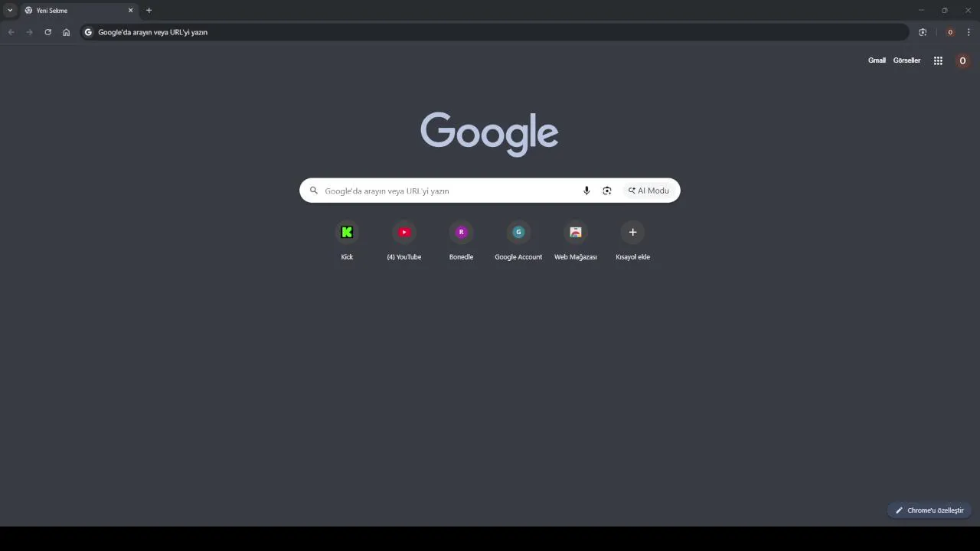Open the YouTube shortcut
Image resolution: width=980 pixels, height=551 pixels.
click(404, 240)
